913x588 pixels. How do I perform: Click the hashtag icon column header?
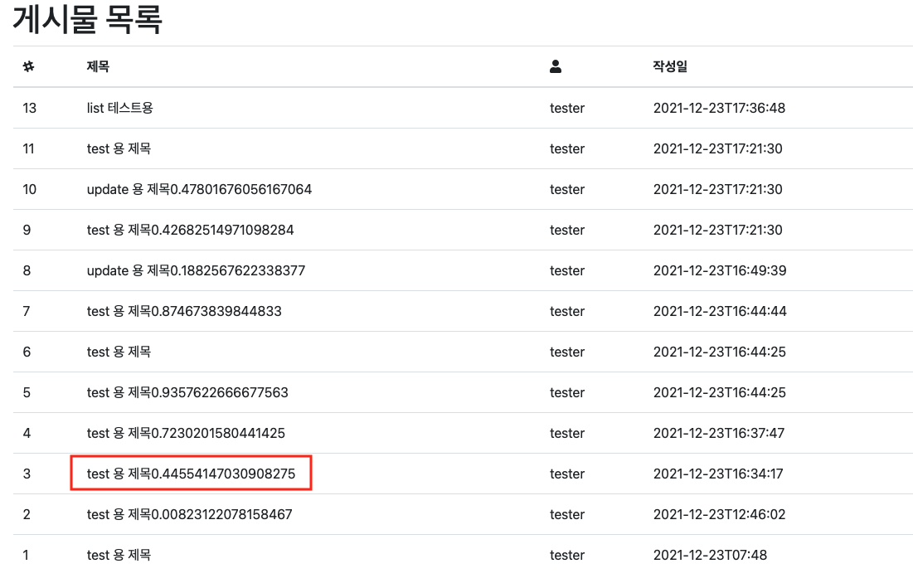28,66
